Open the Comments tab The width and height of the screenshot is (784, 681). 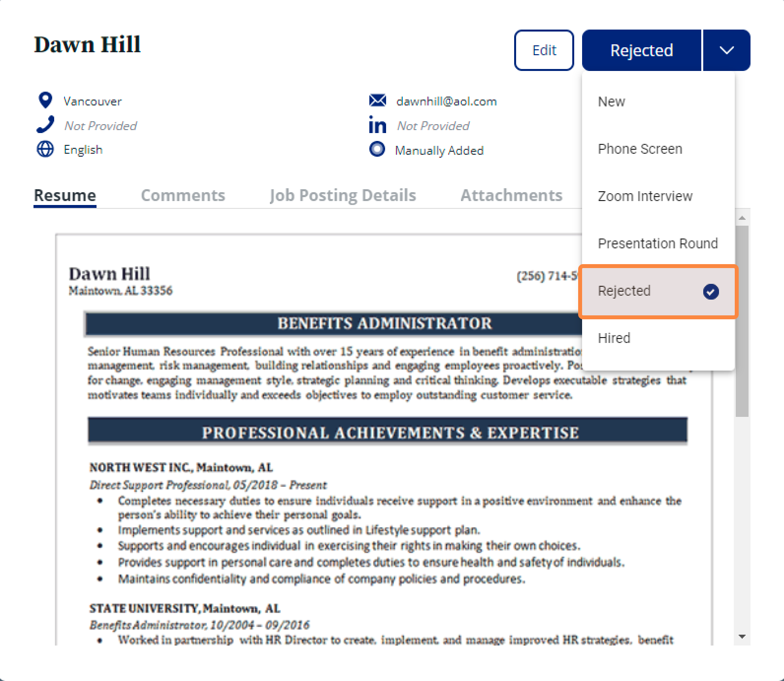pos(183,196)
